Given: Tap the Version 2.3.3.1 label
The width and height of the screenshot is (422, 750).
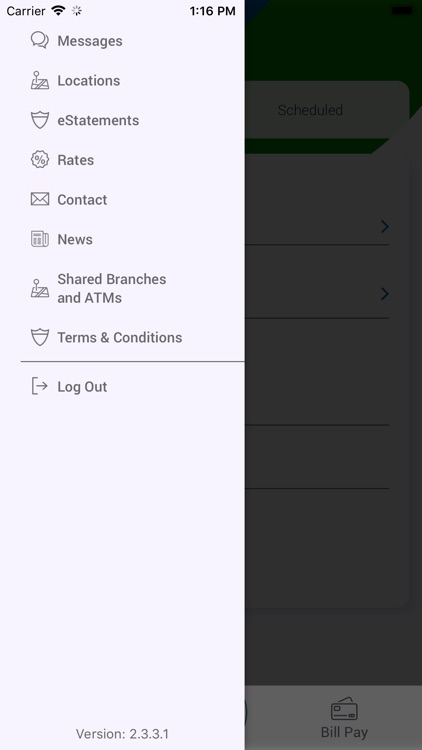Looking at the screenshot, I should [122, 734].
